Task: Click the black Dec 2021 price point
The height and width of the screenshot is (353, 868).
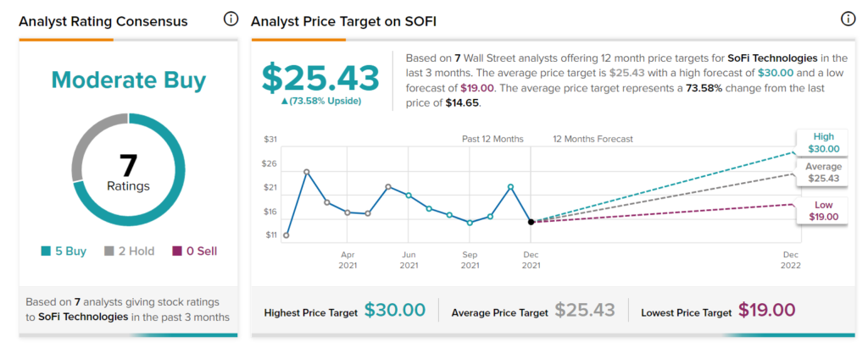Action: pos(531,222)
